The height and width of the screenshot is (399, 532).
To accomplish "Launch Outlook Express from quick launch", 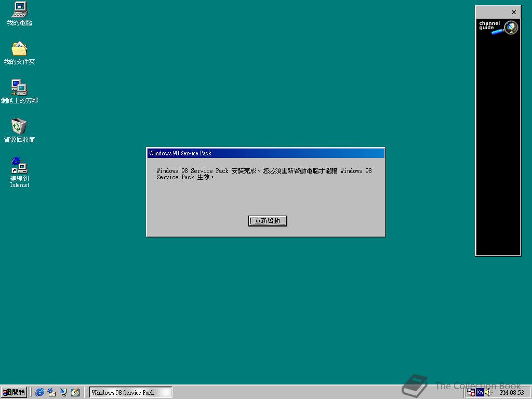I will click(x=51, y=392).
